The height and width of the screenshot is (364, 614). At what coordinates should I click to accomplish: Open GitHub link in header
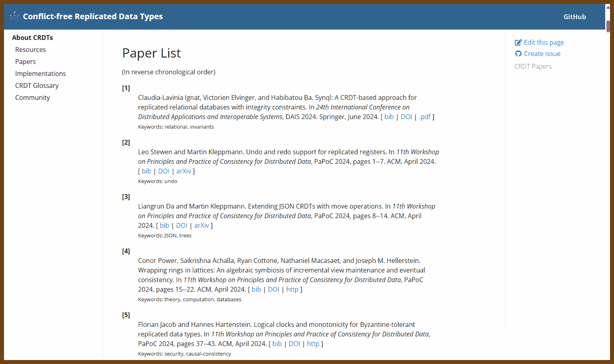click(574, 17)
